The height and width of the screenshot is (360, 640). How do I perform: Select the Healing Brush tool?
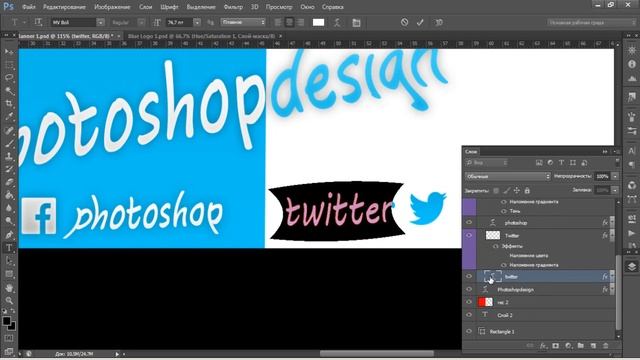(9, 130)
